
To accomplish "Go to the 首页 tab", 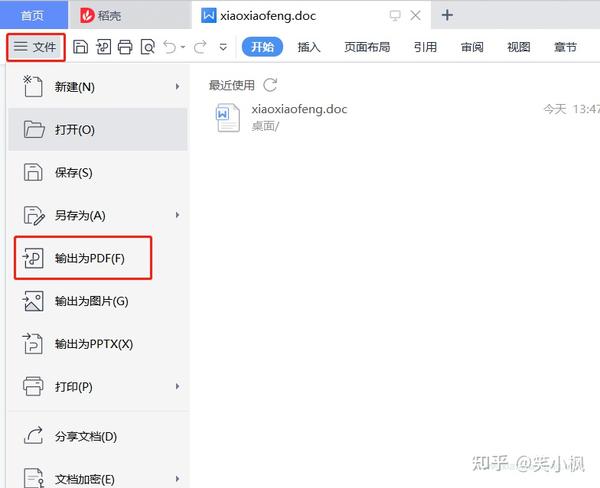I will 34,15.
